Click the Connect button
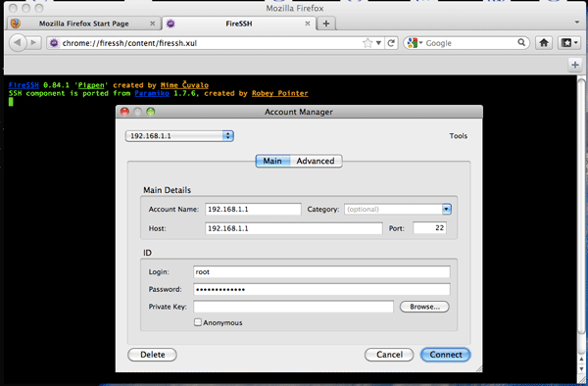588x386 pixels. [x=446, y=355]
